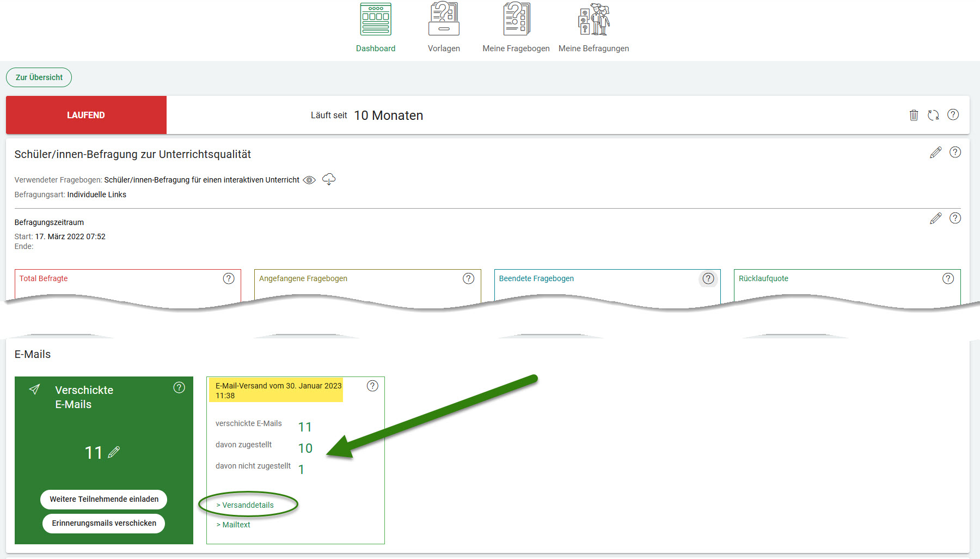This screenshot has height=559, width=980.
Task: Click the Verschickte E-Mails panel heading
Action: pyautogui.click(x=84, y=397)
